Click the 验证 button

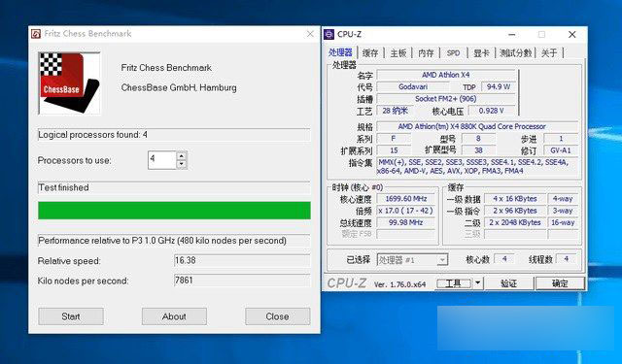(x=509, y=283)
